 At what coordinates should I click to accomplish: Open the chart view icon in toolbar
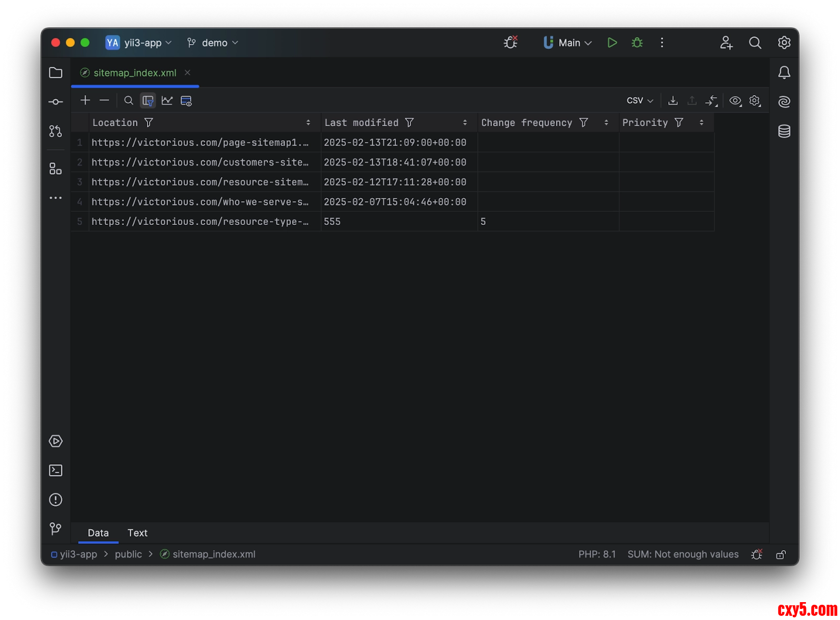pos(167,100)
